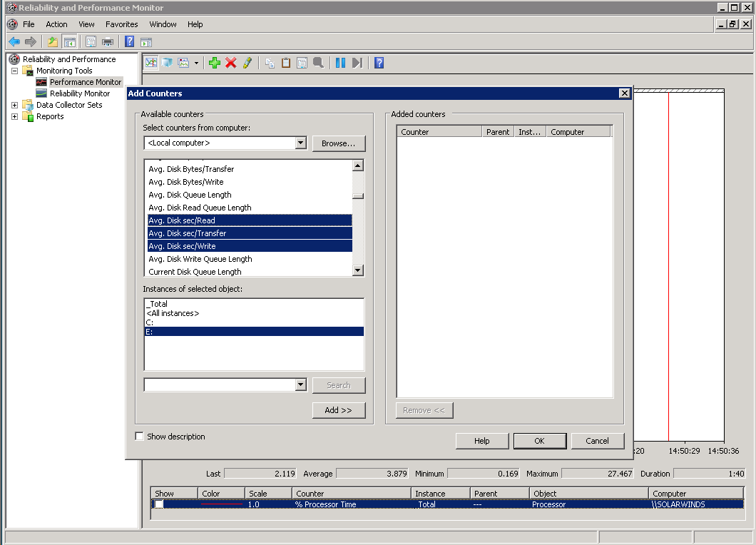Click the Highlight pen icon

(x=247, y=63)
